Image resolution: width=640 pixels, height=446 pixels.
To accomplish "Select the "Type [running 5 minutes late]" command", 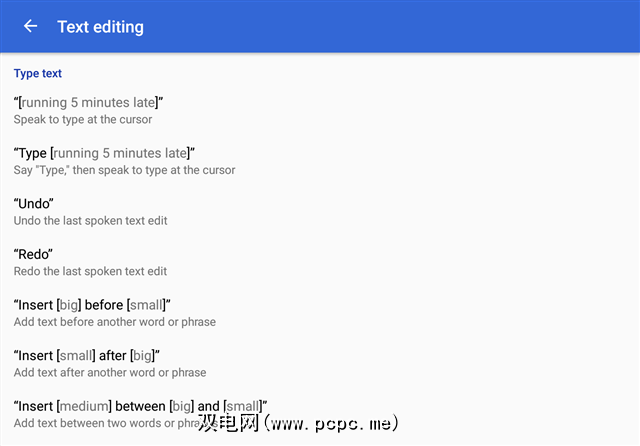I will click(104, 153).
